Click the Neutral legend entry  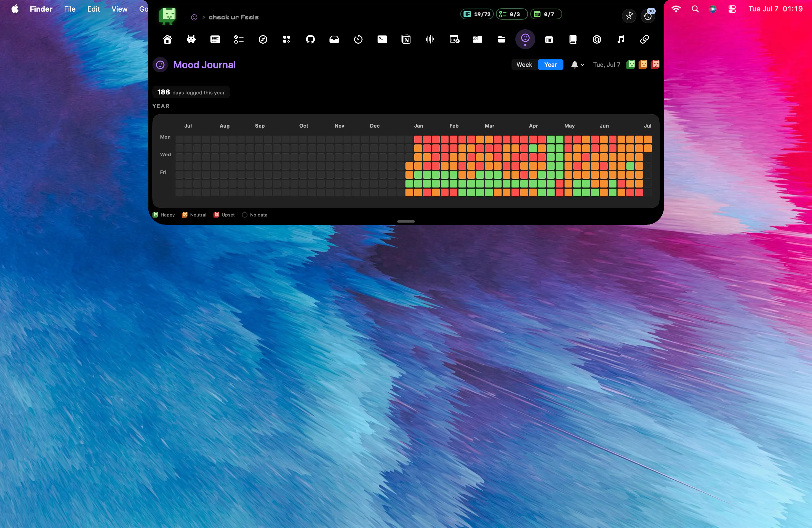coord(194,215)
